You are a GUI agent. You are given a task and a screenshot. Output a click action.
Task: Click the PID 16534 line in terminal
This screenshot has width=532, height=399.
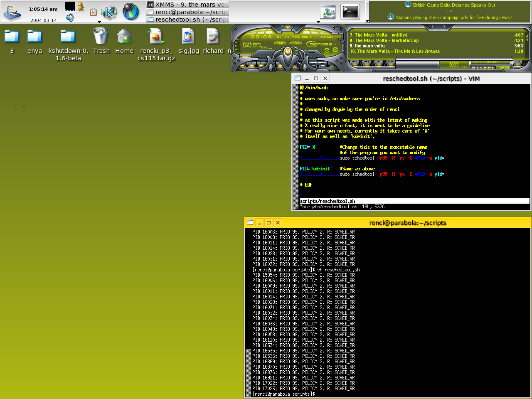coord(303,345)
